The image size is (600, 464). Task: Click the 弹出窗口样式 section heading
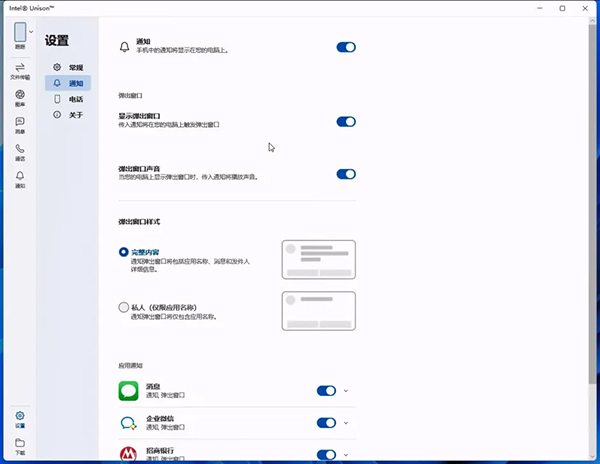[139, 221]
